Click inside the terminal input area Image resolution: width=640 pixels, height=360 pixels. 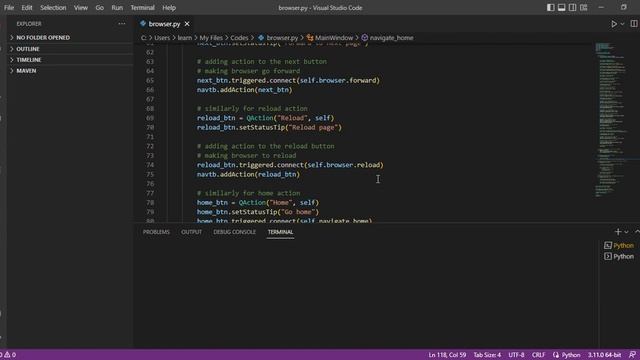367,294
